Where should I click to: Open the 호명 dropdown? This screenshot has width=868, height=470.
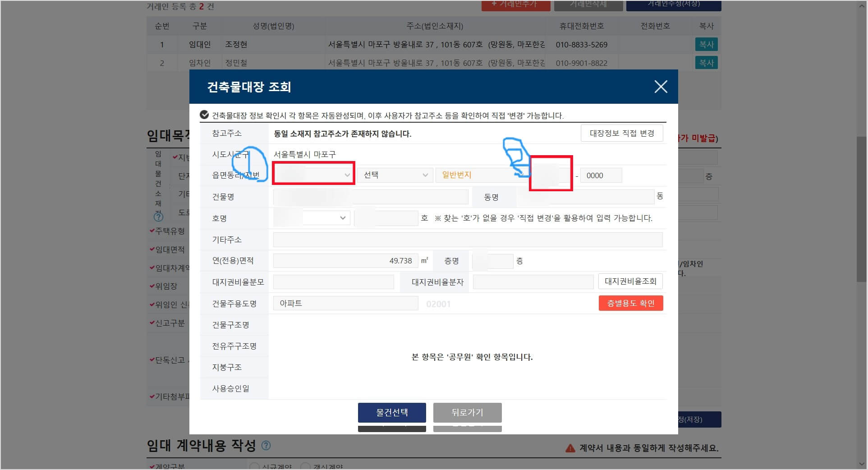pyautogui.click(x=312, y=218)
